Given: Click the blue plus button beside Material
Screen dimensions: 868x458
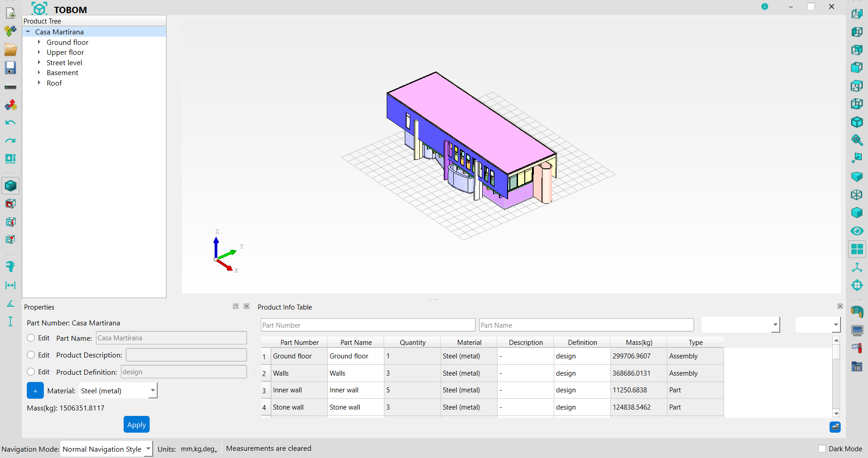Looking at the screenshot, I should tap(35, 391).
